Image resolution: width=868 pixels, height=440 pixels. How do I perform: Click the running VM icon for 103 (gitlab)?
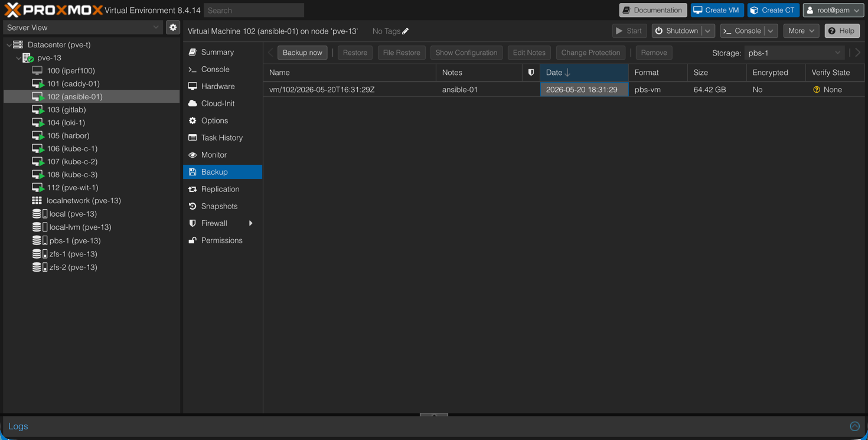click(x=38, y=110)
